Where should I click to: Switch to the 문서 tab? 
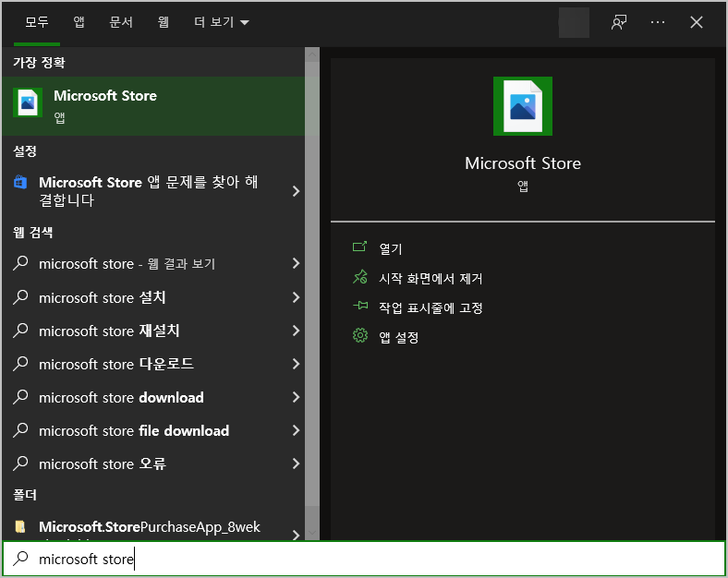tap(121, 22)
